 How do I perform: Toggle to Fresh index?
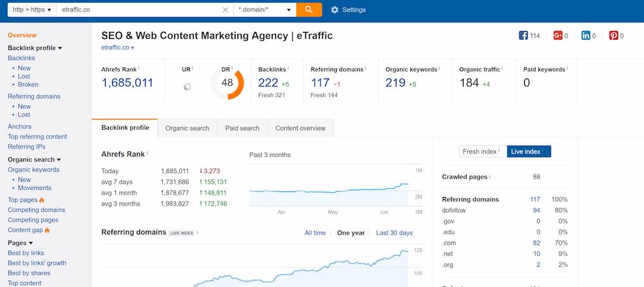coord(483,151)
